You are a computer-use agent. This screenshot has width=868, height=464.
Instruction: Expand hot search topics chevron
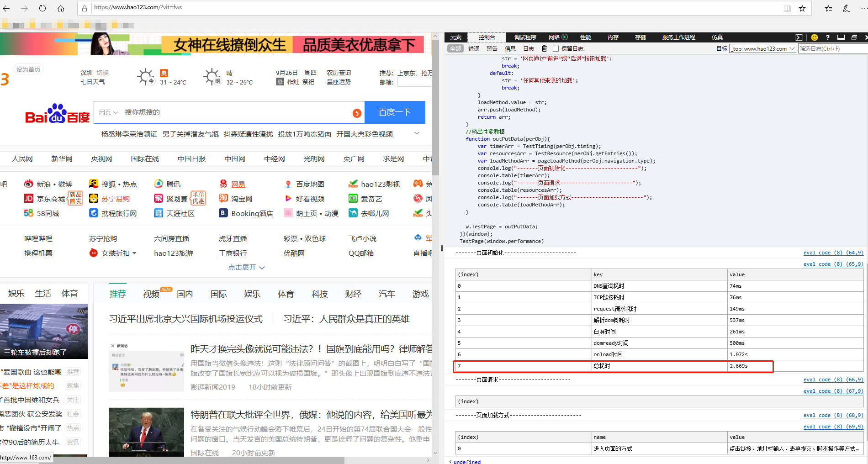(417, 133)
